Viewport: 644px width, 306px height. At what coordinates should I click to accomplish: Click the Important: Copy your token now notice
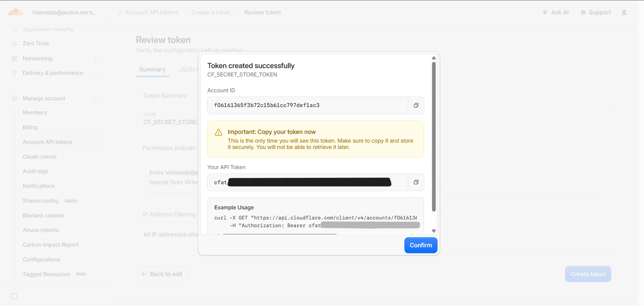[316, 139]
